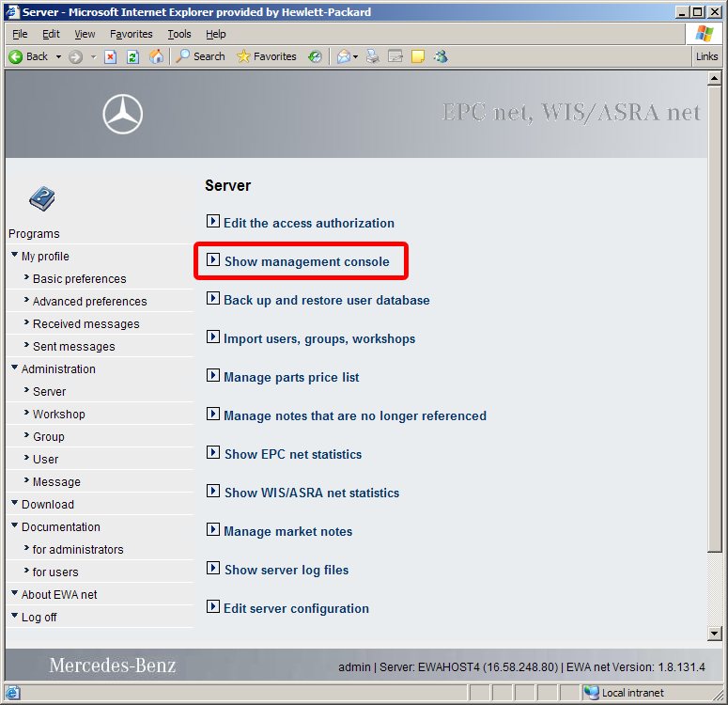The image size is (728, 705).
Task: Open the History toolbar icon
Action: tap(315, 56)
